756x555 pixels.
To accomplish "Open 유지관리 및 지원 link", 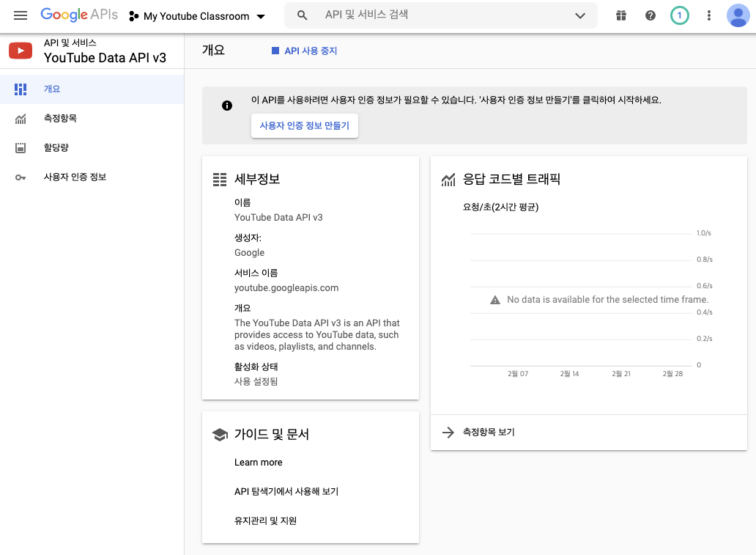I will point(265,521).
